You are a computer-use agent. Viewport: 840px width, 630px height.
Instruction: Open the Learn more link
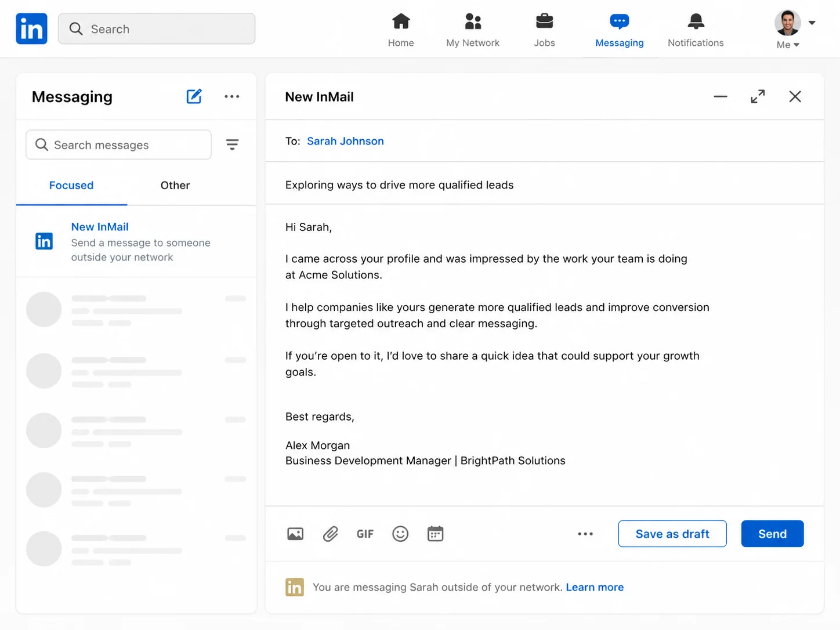[595, 587]
